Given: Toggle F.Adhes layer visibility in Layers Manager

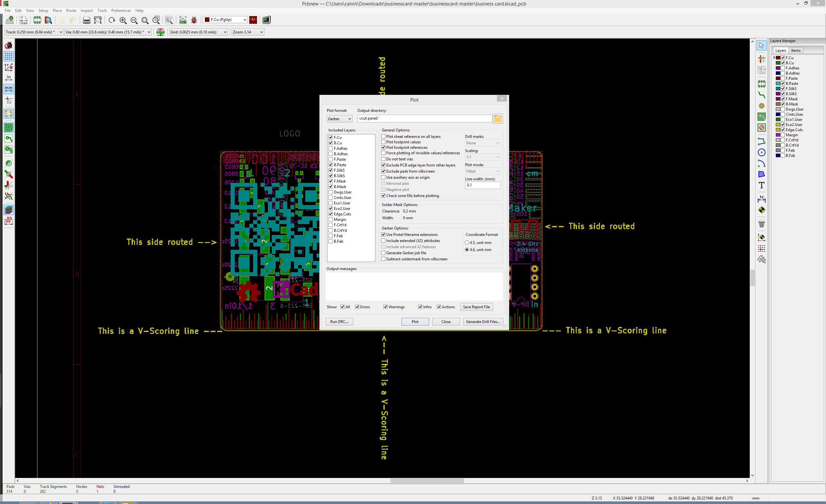Looking at the screenshot, I should coord(783,68).
